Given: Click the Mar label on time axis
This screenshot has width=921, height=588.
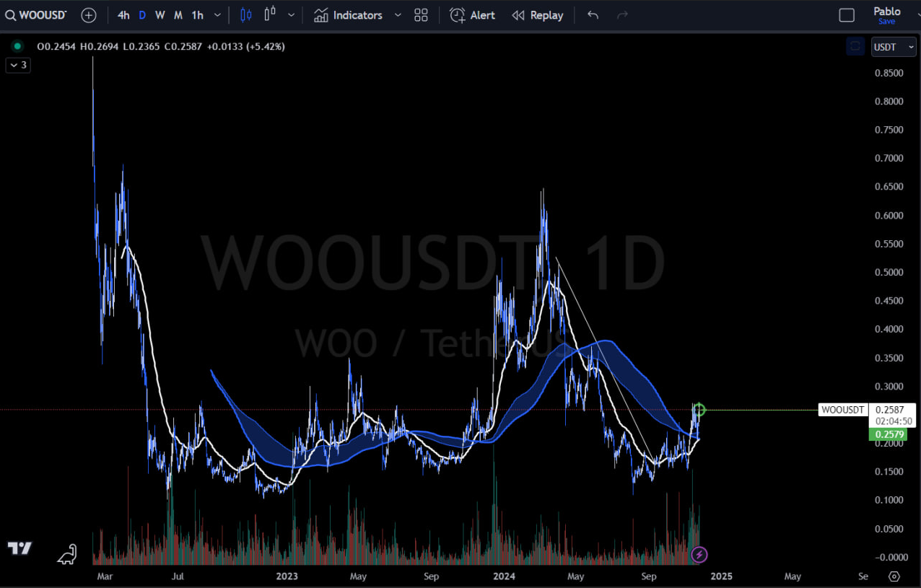Looking at the screenshot, I should click(105, 576).
